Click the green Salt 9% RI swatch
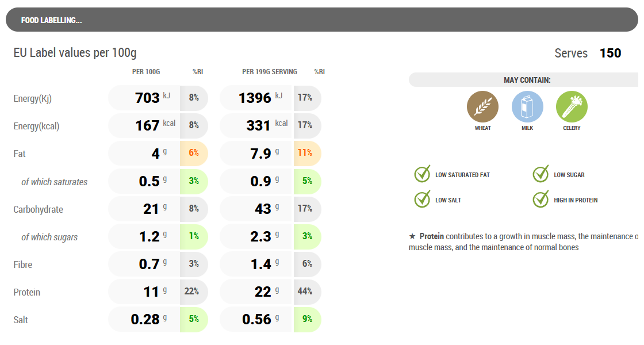644x345 pixels. pos(307,319)
